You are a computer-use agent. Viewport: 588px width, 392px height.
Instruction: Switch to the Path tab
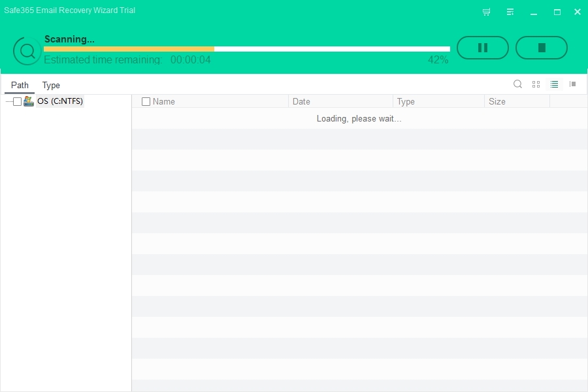[20, 85]
